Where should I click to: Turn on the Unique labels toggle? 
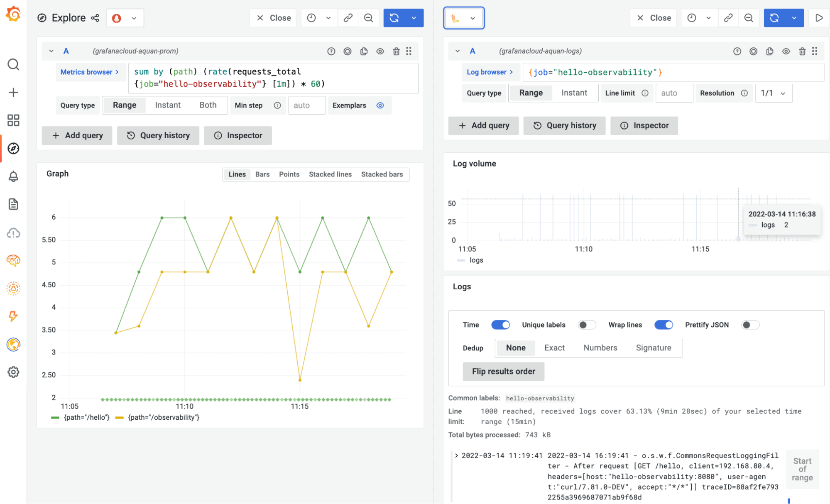click(x=587, y=325)
